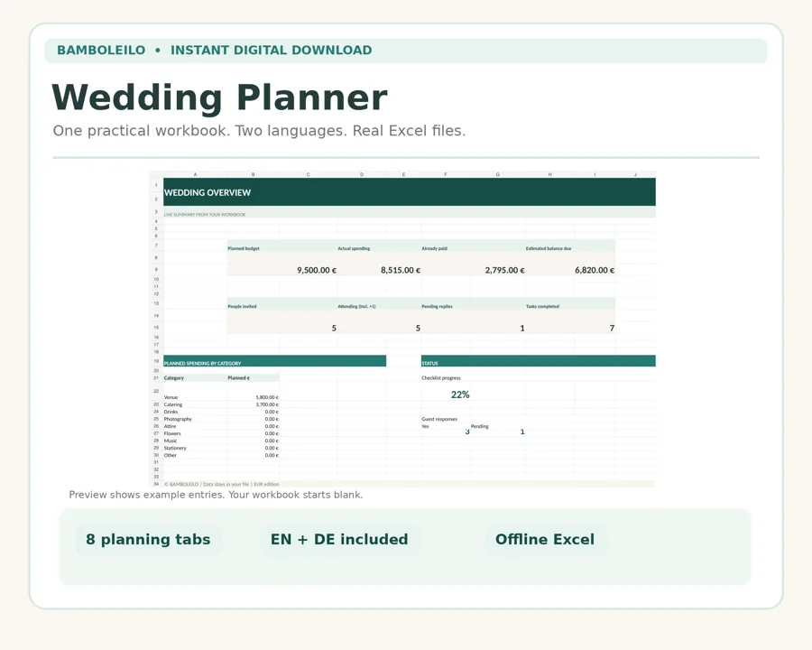Click the spreadsheet preview thumbnail's WEDDING OVERVIEW header
The height and width of the screenshot is (650, 812).
point(409,192)
